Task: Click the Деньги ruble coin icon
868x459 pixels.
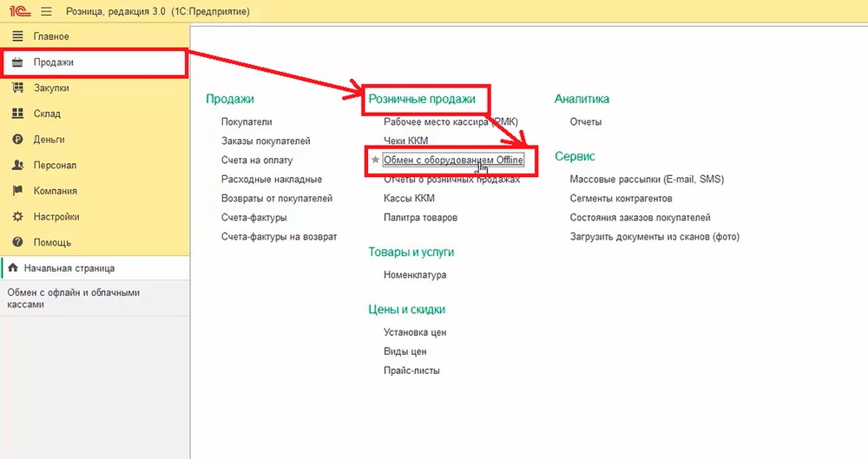Action: click(16, 140)
